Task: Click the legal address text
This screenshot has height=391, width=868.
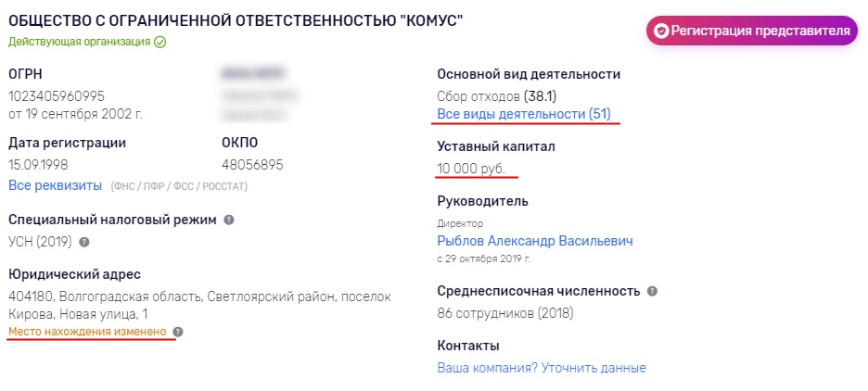Action: 199,305
